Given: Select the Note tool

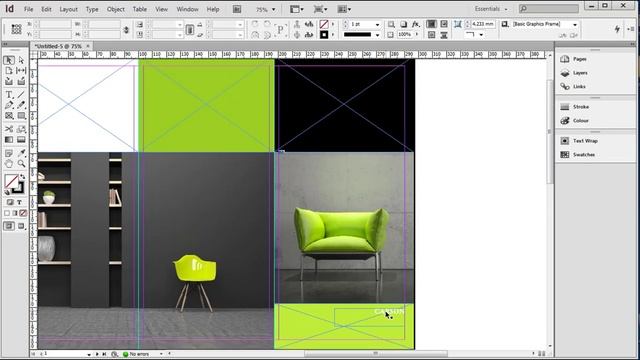Looking at the screenshot, I should click(9, 153).
